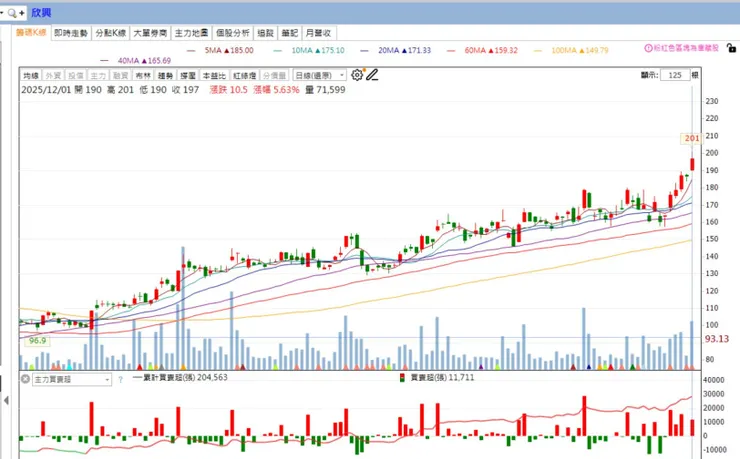The height and width of the screenshot is (459, 740).
Task: Click the 93.13 value on right axis
Action: 716,339
